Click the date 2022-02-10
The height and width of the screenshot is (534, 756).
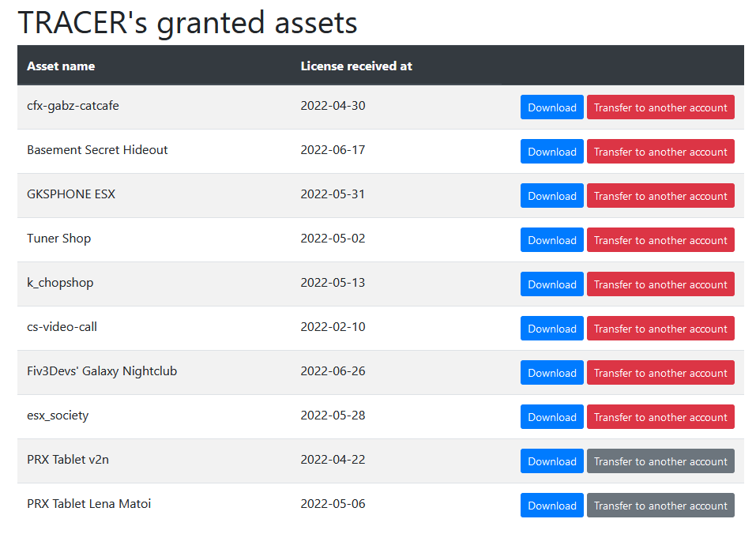point(333,327)
